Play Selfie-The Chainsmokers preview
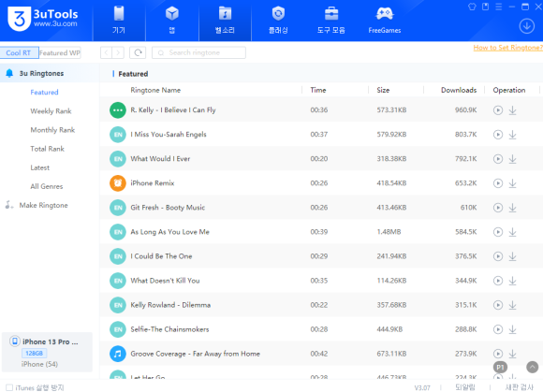The image size is (543, 392). [498, 329]
